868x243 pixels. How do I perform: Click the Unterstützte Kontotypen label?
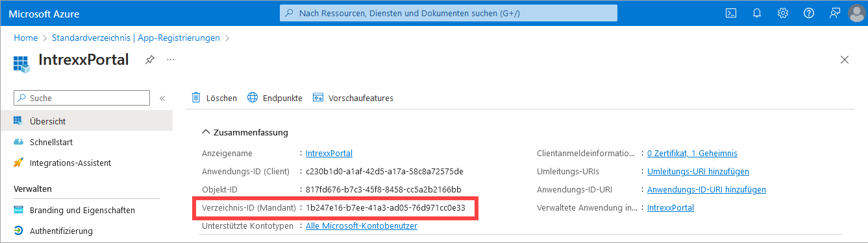247,226
